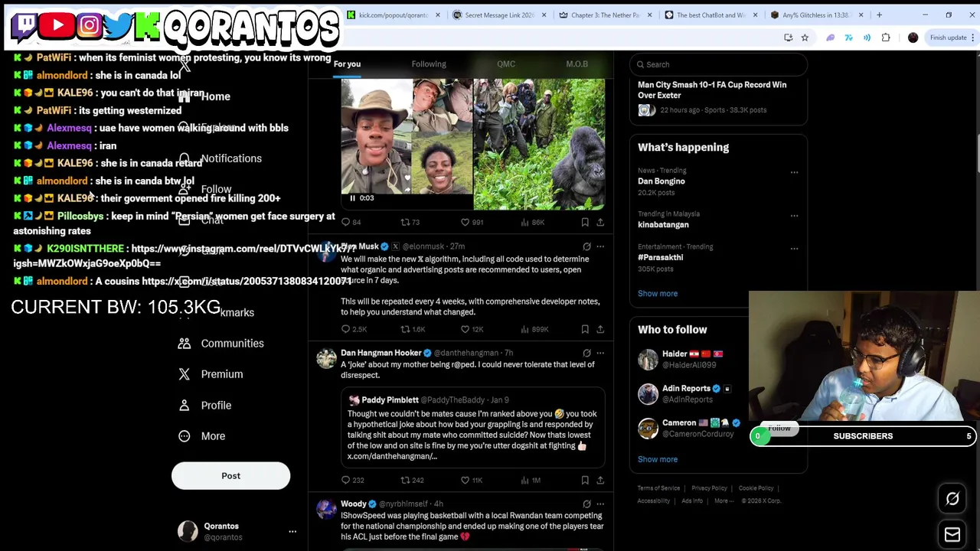The height and width of the screenshot is (551, 980).
Task: Open the X logo home link
Action: click(x=185, y=66)
